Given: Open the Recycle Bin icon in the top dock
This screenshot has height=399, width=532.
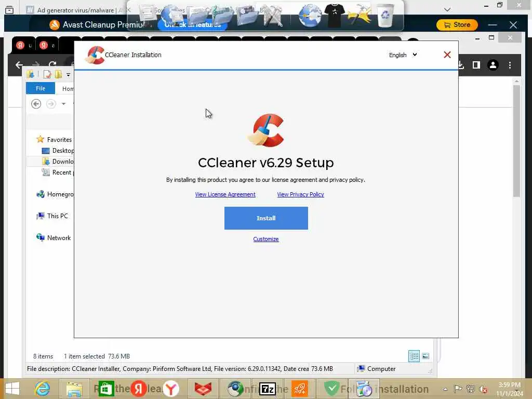Looking at the screenshot, I should [x=385, y=15].
